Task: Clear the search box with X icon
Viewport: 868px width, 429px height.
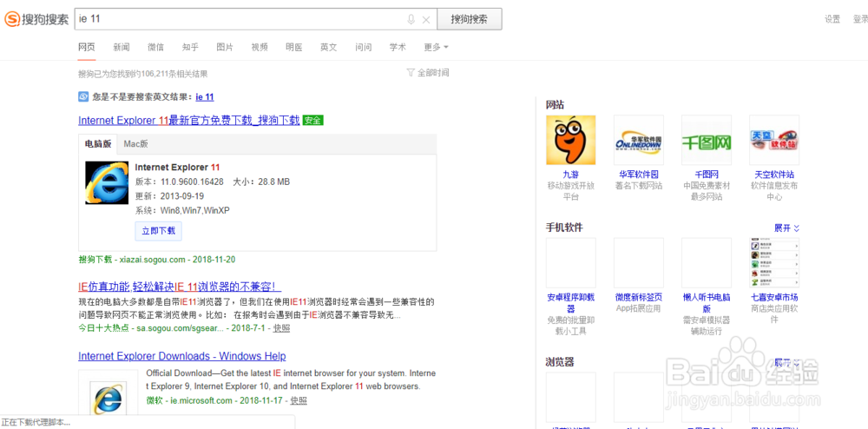Action: (426, 20)
